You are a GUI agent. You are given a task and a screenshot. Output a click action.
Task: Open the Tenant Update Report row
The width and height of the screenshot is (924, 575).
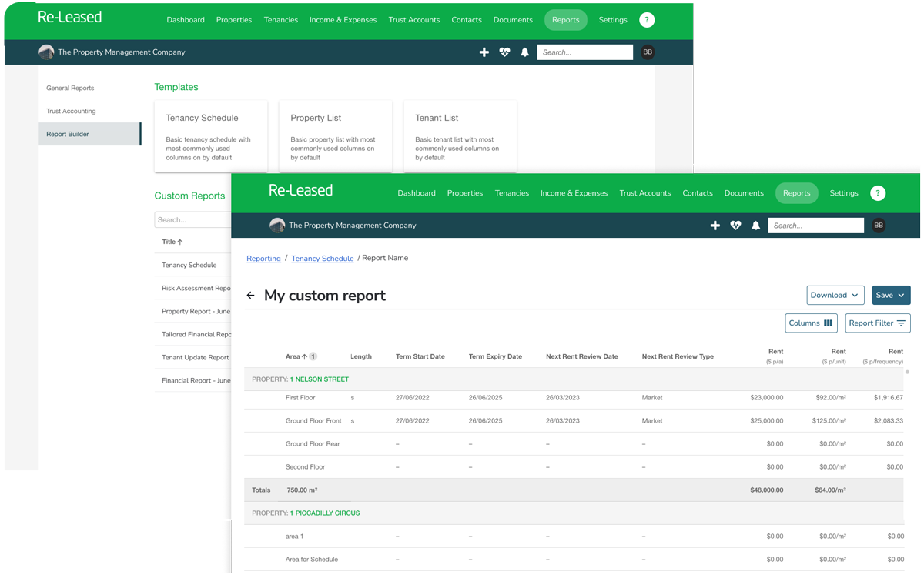pos(192,357)
